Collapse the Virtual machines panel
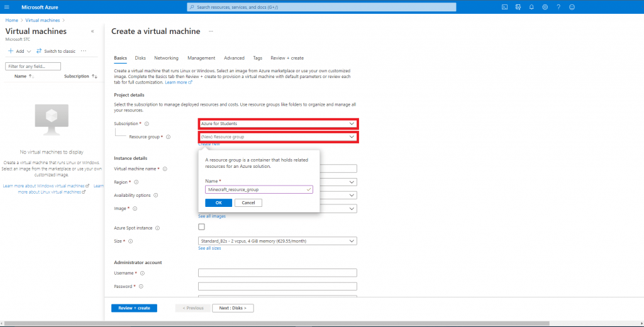 [x=92, y=31]
